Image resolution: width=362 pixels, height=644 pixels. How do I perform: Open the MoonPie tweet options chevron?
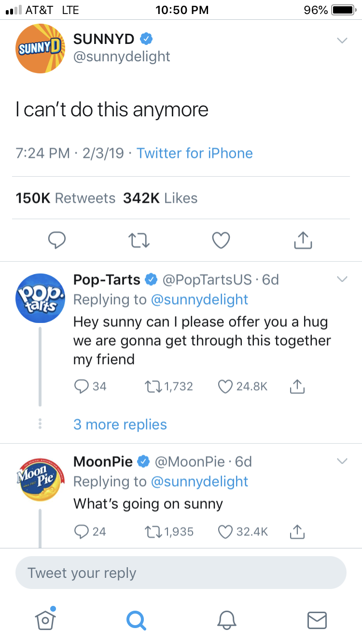342,462
